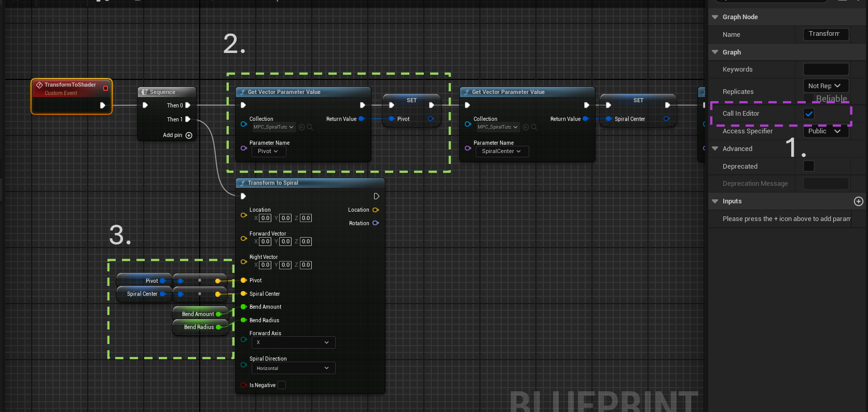
Task: Click the red delegate pin on TransformToShader
Action: point(105,88)
